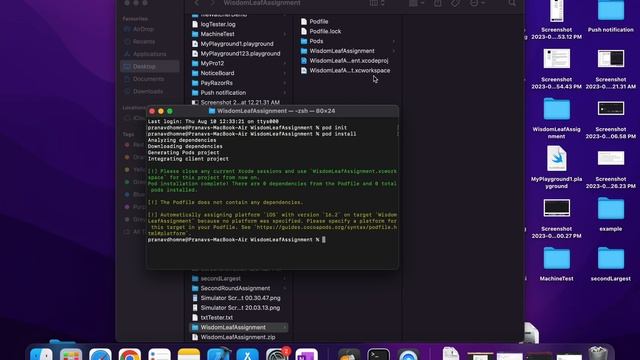640x360 pixels.
Task: Expand Push notification folder chevron in Finder
Action: tap(284, 93)
